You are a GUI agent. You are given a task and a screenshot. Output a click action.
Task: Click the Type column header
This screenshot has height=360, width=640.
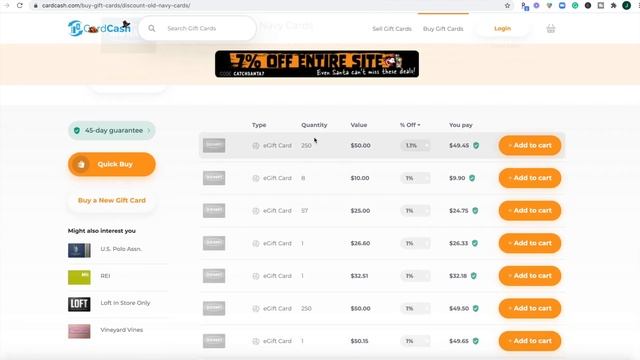coord(259,125)
